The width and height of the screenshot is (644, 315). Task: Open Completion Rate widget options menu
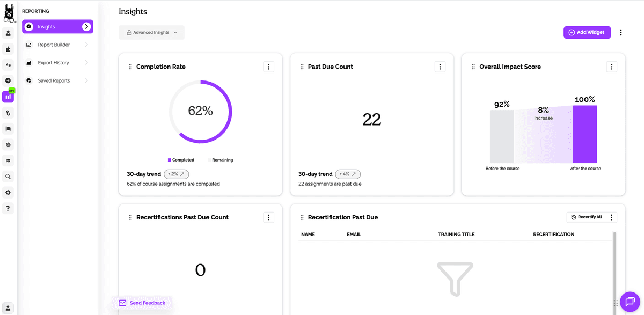pyautogui.click(x=269, y=67)
